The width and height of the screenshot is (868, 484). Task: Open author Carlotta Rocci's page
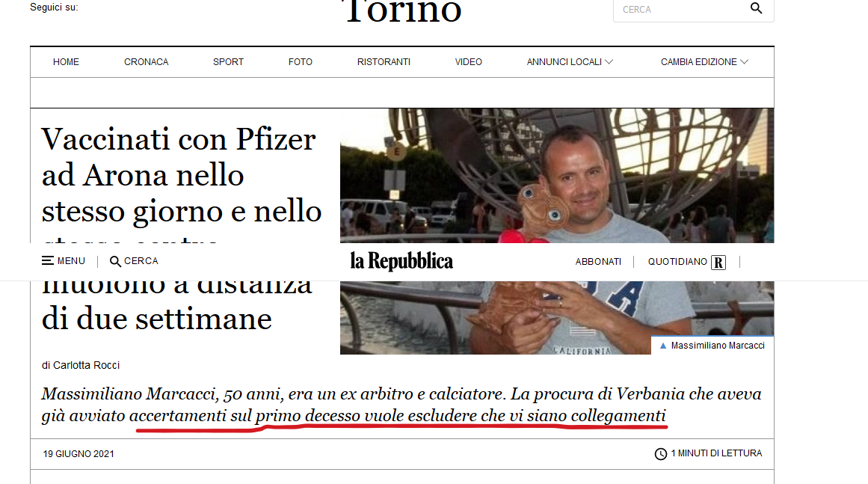click(87, 366)
